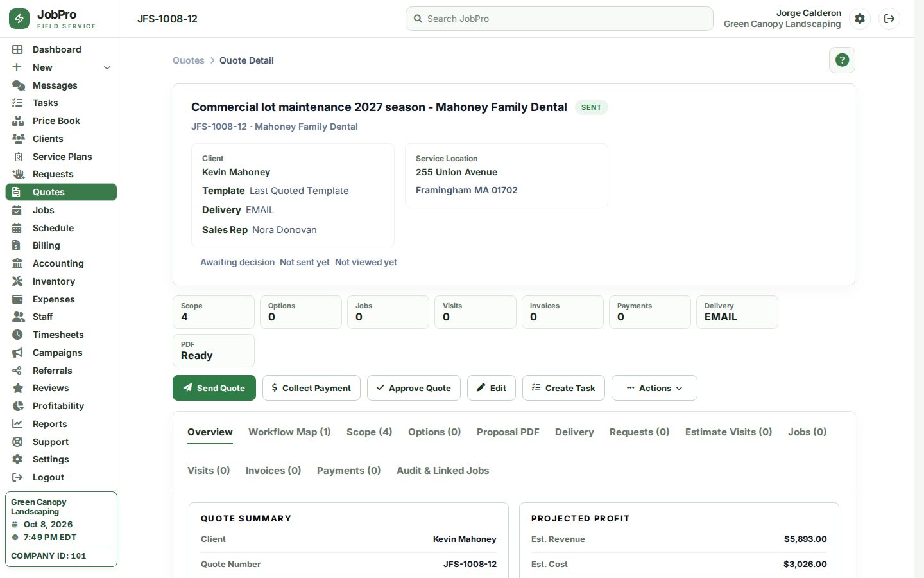Viewport: 924px width, 578px height.
Task: Click the JobPro lightning bolt logo
Action: [19, 19]
